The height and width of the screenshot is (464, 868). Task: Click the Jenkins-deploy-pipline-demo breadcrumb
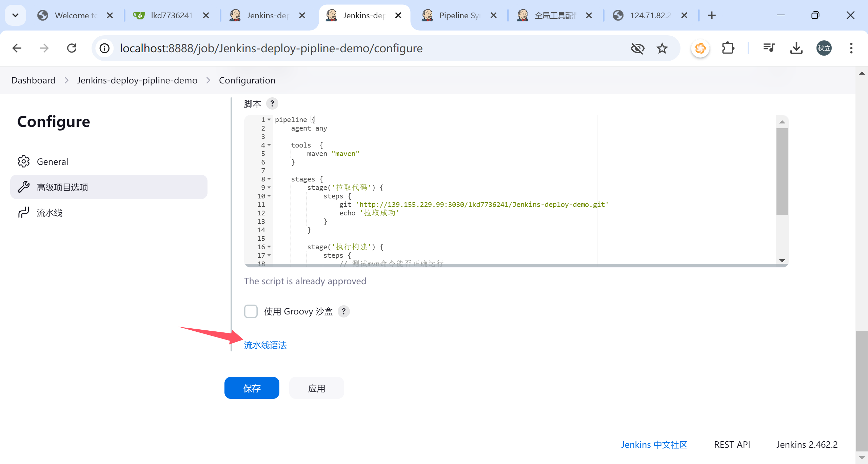pyautogui.click(x=137, y=80)
